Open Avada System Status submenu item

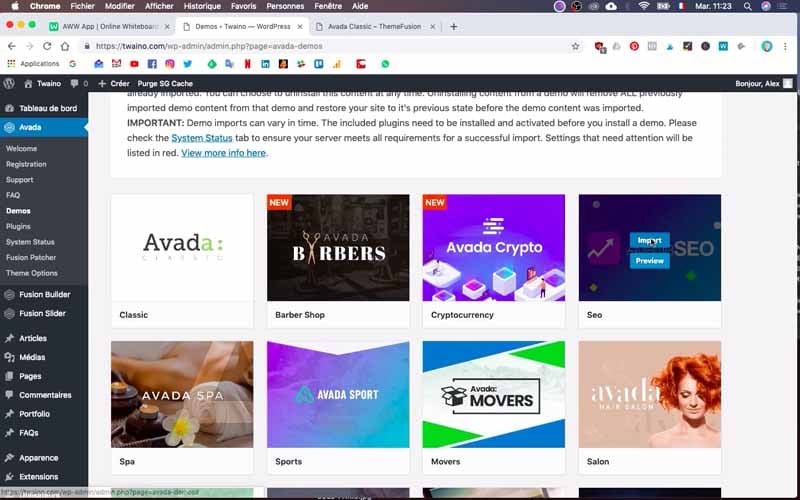point(30,242)
